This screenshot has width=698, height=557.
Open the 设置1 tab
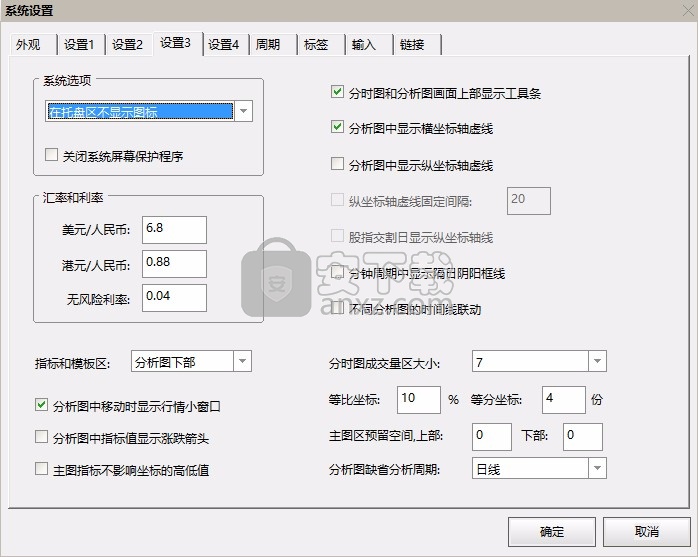pyautogui.click(x=81, y=45)
